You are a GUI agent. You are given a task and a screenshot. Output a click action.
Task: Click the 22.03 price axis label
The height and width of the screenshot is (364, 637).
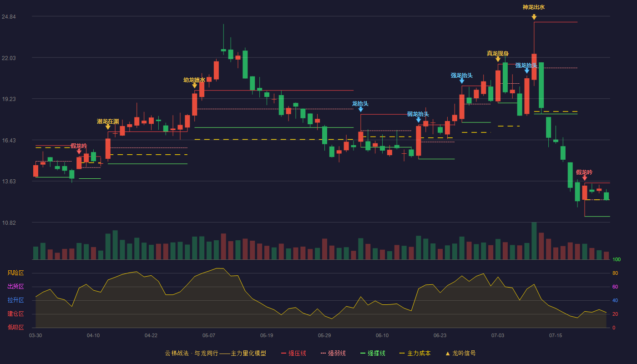[x=9, y=58]
